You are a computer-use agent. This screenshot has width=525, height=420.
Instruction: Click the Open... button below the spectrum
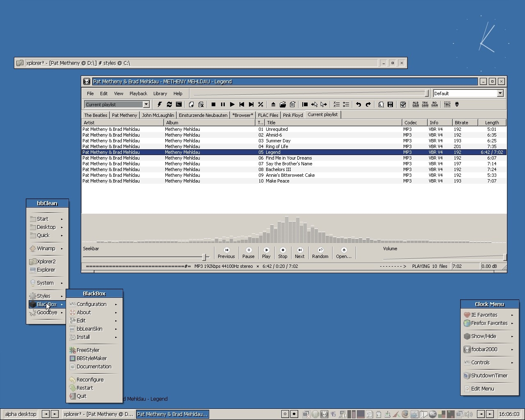click(344, 253)
